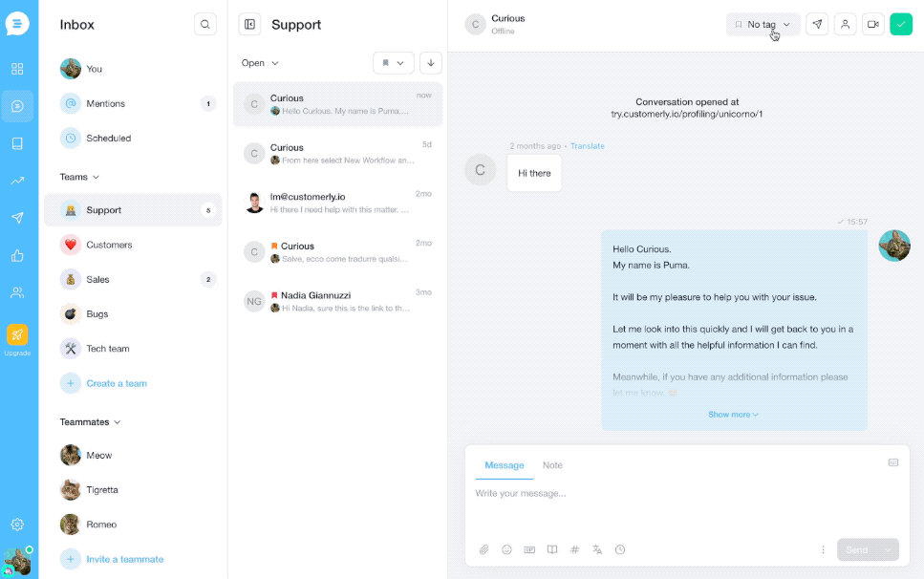This screenshot has height=579, width=924.
Task: Select the Customers team inbox
Action: pos(133,245)
